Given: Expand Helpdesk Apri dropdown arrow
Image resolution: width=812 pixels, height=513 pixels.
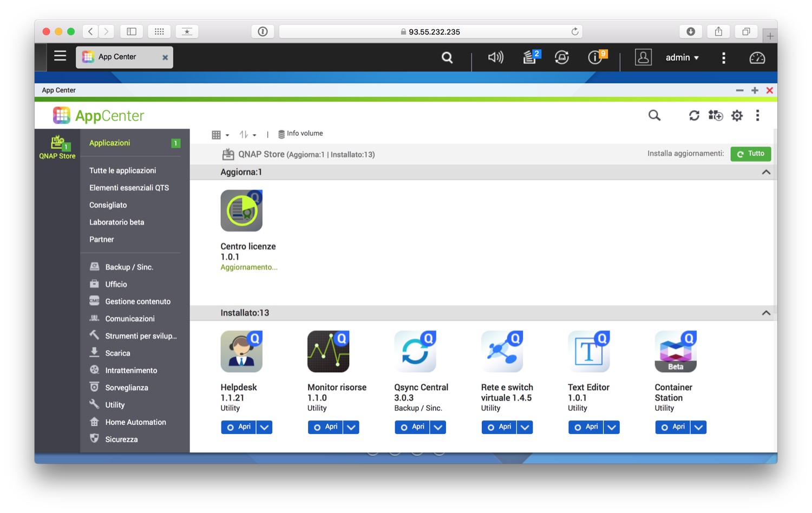Looking at the screenshot, I should click(264, 427).
